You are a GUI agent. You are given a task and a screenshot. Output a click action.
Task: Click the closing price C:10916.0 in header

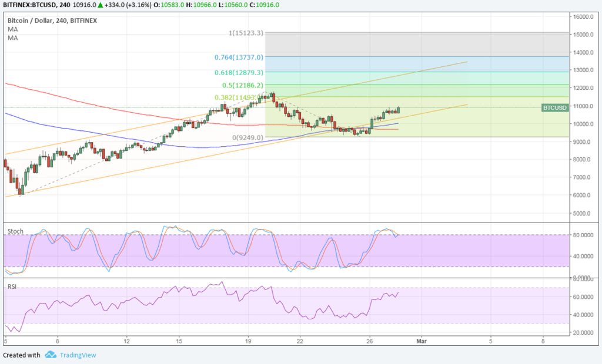[x=264, y=5]
